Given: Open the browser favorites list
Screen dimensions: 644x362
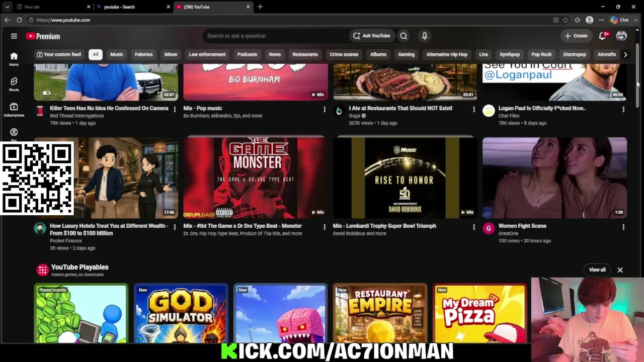Looking at the screenshot, I should 578,20.
